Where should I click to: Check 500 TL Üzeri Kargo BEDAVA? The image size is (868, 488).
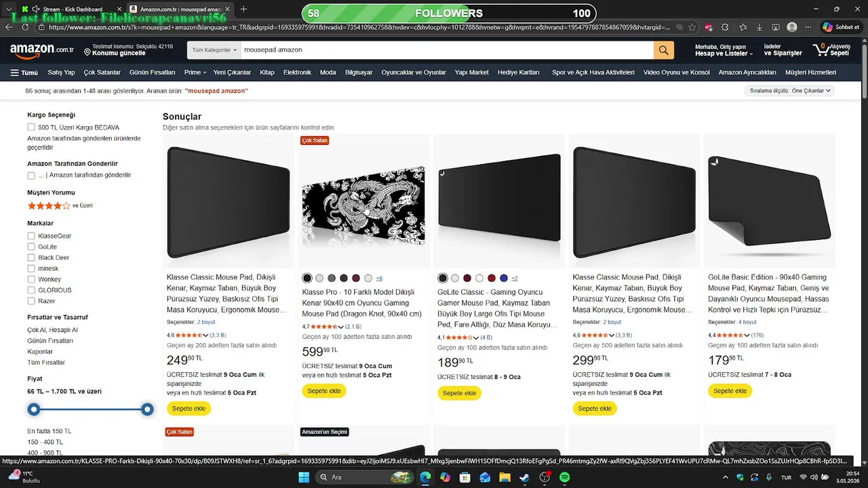[31, 127]
